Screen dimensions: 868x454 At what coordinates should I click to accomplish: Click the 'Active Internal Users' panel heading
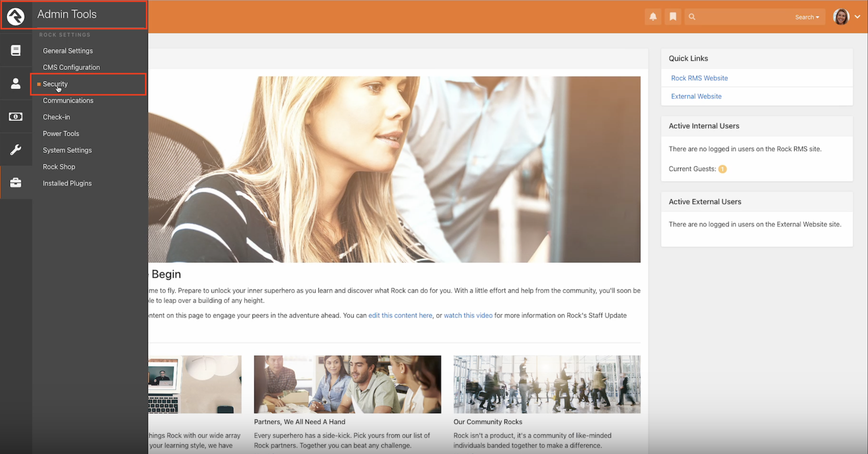tap(704, 126)
